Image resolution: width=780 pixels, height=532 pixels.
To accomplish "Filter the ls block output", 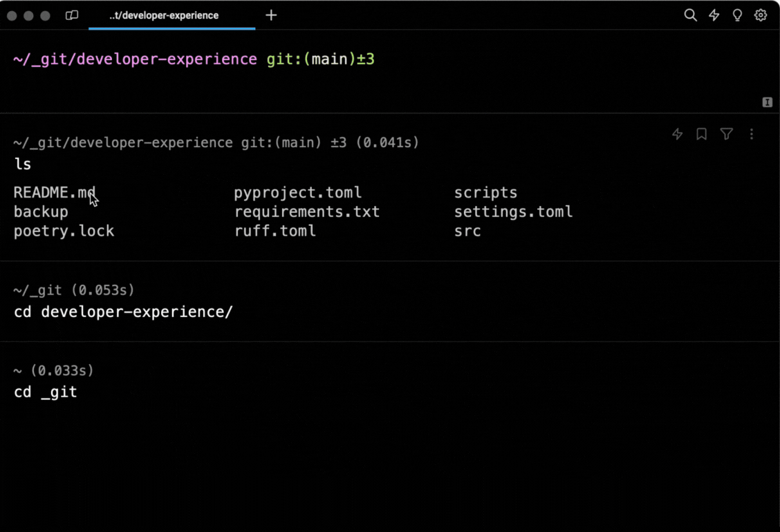I will [x=726, y=134].
